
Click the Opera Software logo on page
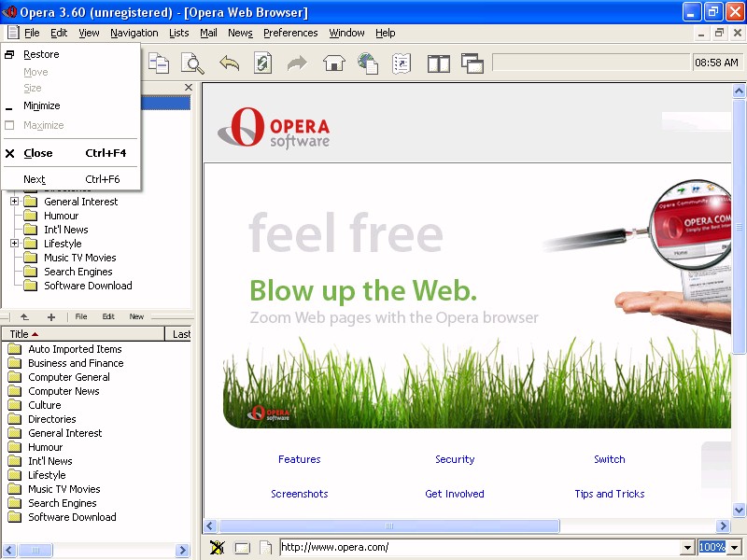click(x=274, y=128)
